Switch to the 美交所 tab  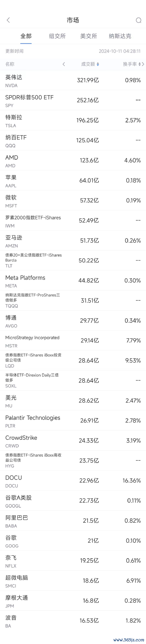(x=89, y=36)
